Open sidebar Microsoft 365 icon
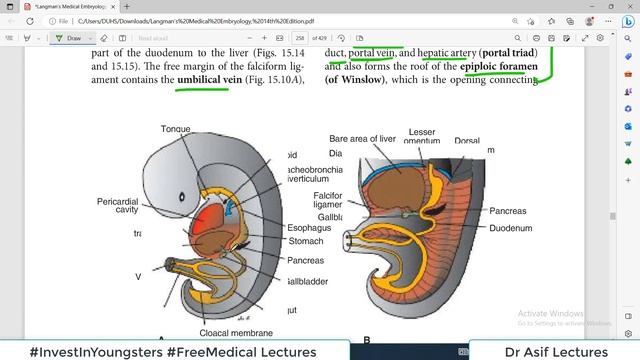The height and width of the screenshot is (360, 640). 628,109
